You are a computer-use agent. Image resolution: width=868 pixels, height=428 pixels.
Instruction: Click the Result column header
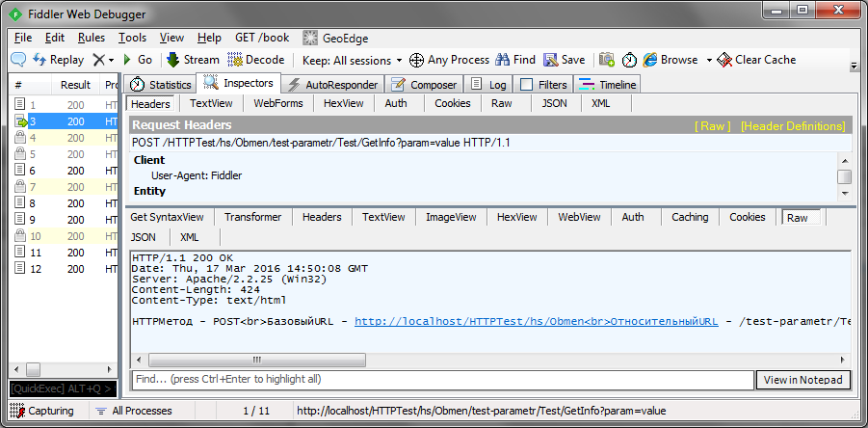point(75,85)
